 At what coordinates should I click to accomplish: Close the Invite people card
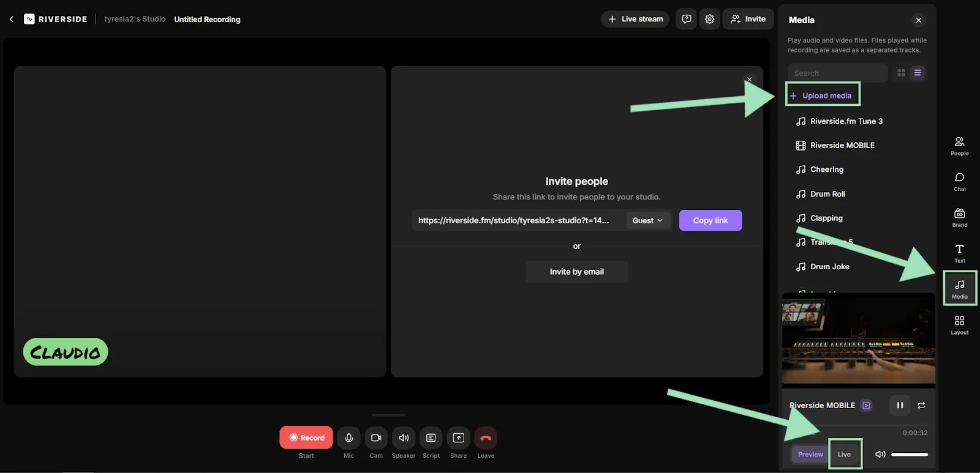tap(749, 80)
